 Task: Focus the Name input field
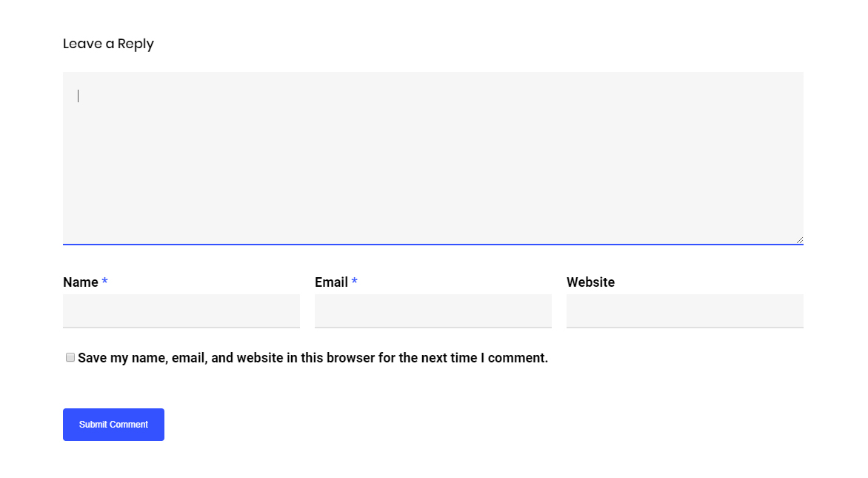(x=181, y=311)
